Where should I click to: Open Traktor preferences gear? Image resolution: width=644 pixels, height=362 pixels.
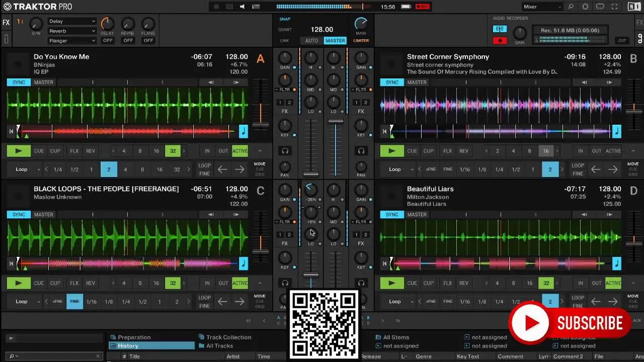tap(585, 7)
